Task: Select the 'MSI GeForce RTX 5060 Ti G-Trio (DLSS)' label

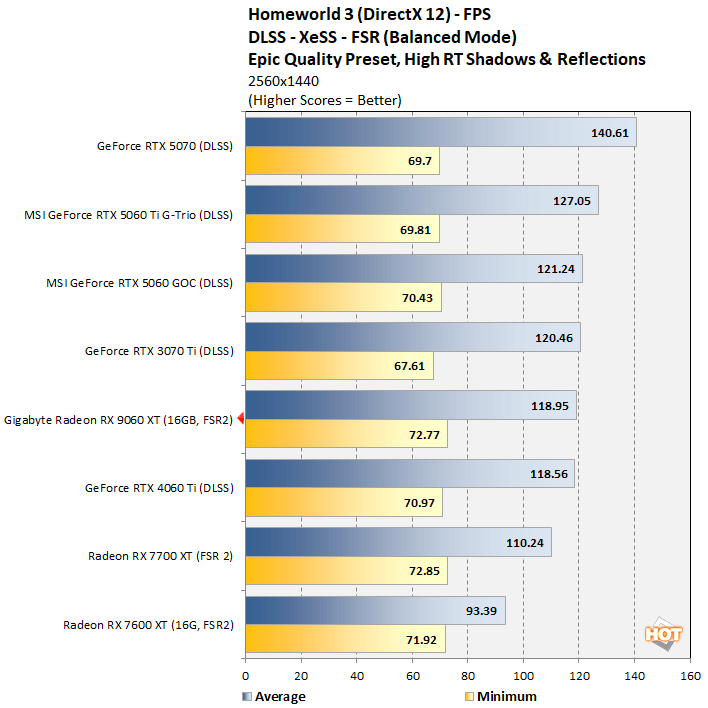Action: click(x=129, y=215)
